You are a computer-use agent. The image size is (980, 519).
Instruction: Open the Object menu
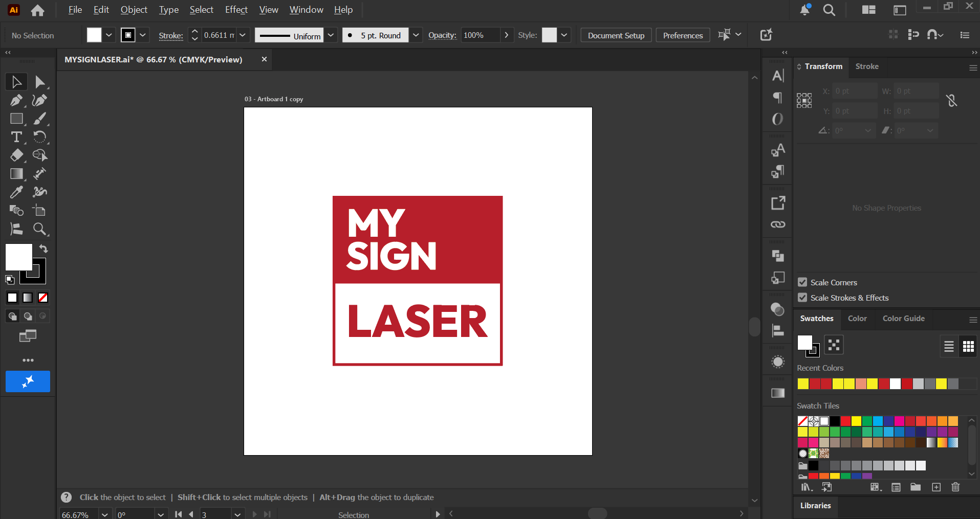pos(134,10)
